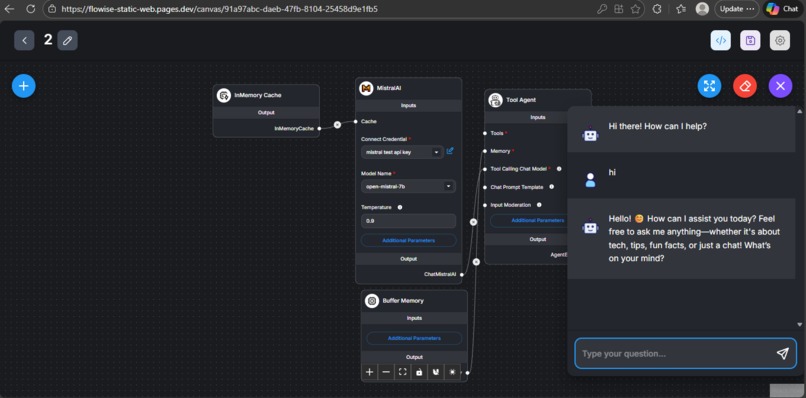Delete the InMemoryCache to Cache edge

(x=337, y=124)
